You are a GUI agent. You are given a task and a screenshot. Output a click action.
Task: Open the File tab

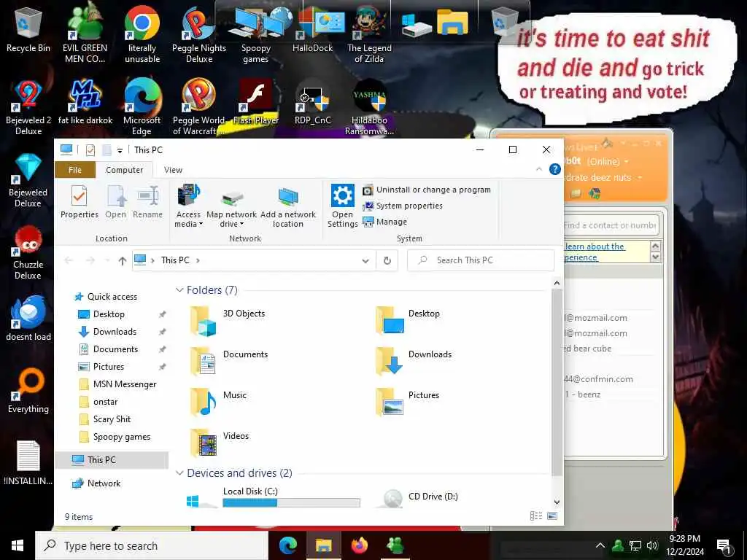[x=75, y=170]
